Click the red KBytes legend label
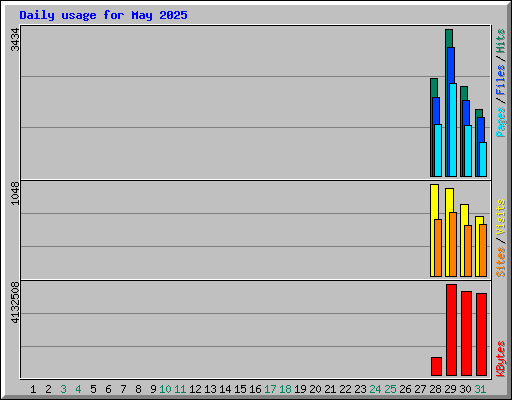This screenshot has width=512, height=400. [500, 359]
